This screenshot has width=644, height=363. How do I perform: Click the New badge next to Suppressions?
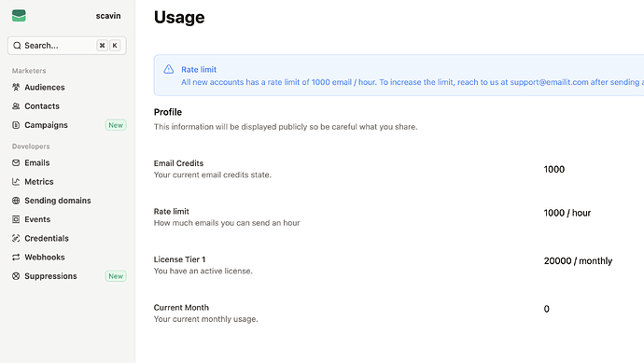tap(116, 276)
